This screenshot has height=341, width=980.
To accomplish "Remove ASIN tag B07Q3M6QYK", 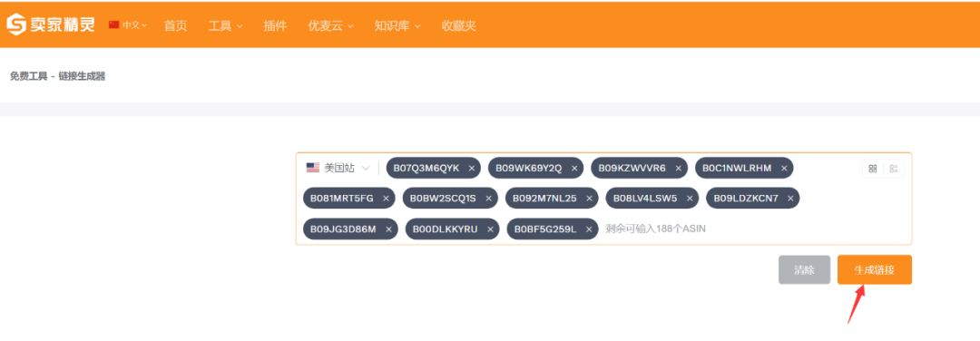I will (471, 168).
